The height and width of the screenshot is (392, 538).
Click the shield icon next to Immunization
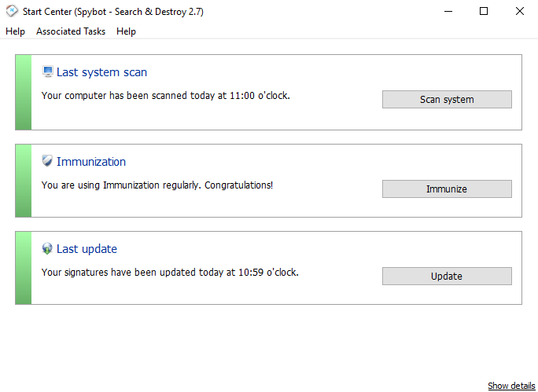[47, 162]
